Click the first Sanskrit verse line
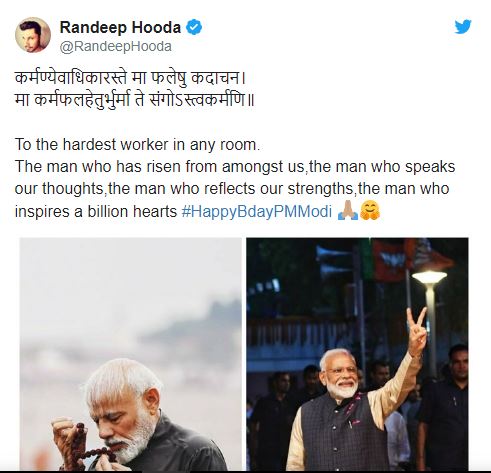The width and height of the screenshot is (491, 473). [130, 78]
